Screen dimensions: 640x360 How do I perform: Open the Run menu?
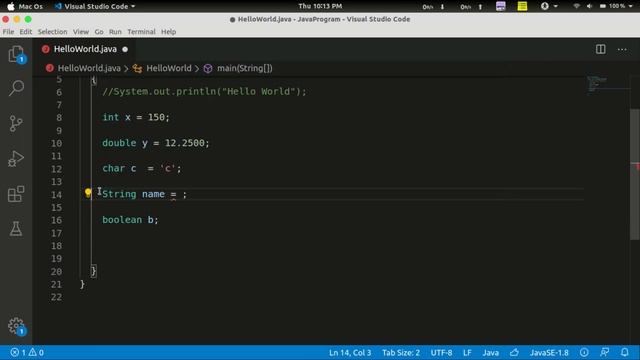115,31
